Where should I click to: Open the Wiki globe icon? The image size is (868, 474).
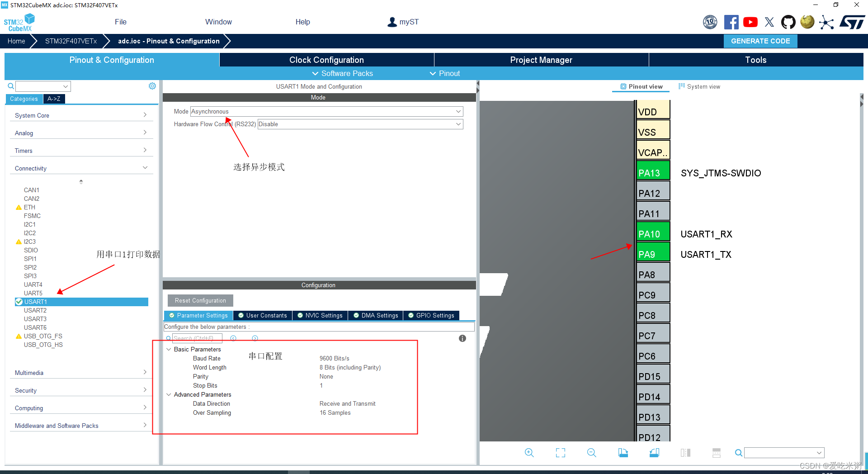click(x=807, y=22)
